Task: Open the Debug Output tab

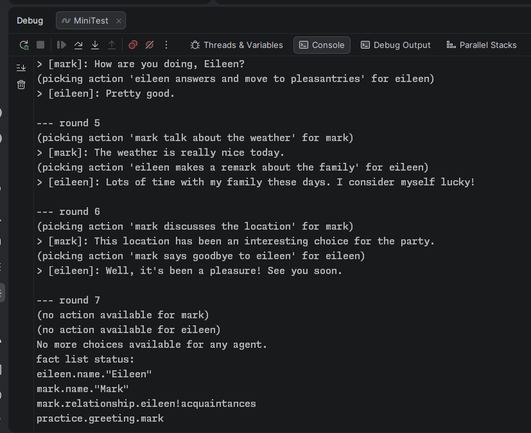Action: 396,45
